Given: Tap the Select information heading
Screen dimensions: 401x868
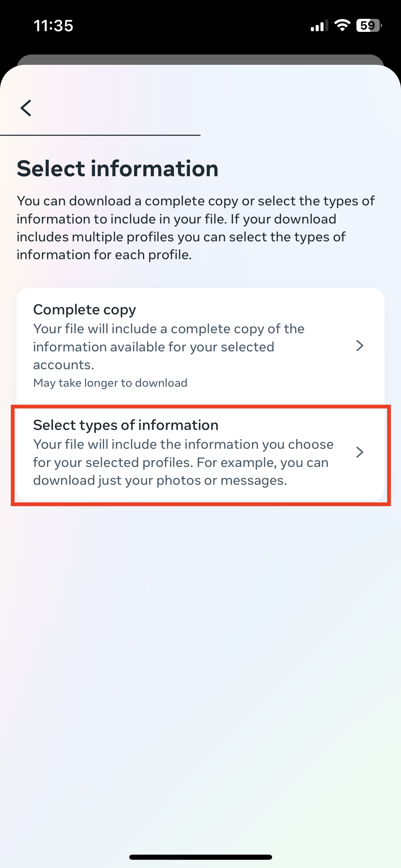Looking at the screenshot, I should click(x=118, y=169).
